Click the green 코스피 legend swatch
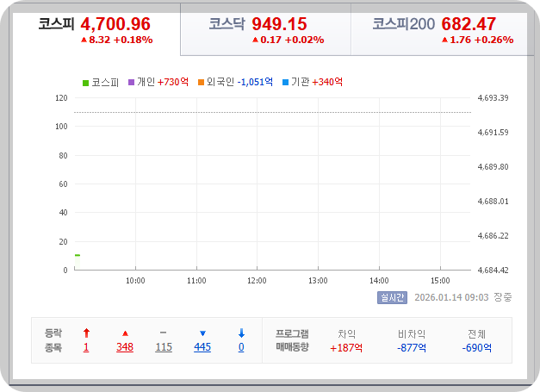This screenshot has width=540, height=392. 86,83
